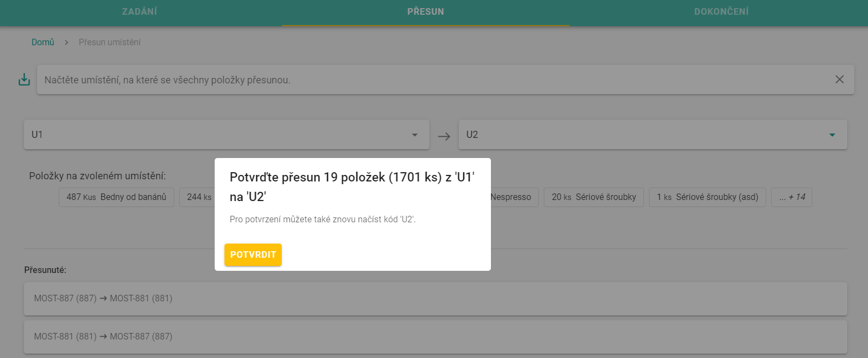
Task: Click the breadcrumb chevron separator
Action: pyautogui.click(x=66, y=43)
